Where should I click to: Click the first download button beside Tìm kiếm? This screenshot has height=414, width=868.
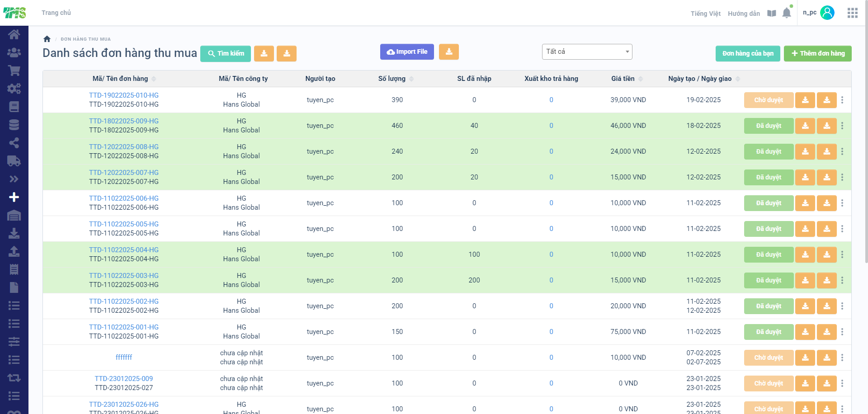coord(264,53)
